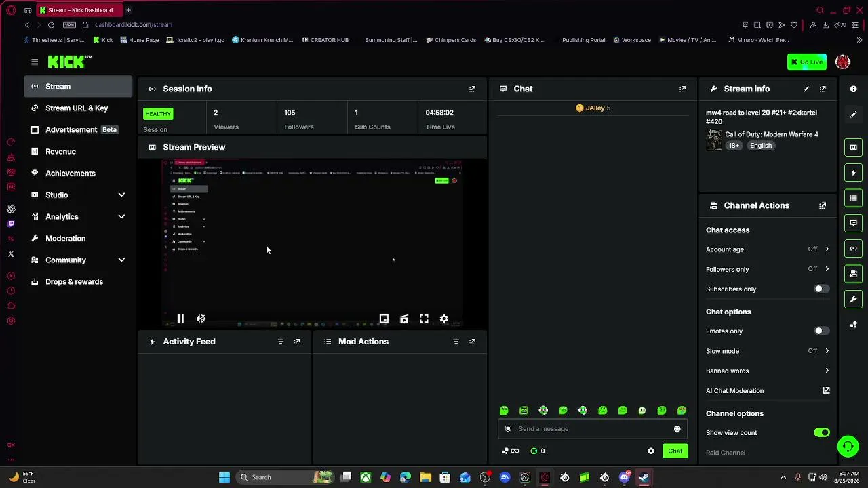This screenshot has width=868, height=488.
Task: Click the Stream Preview video thumbnail
Action: [x=312, y=244]
